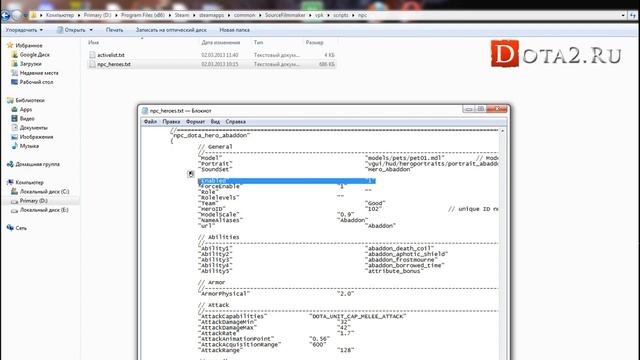This screenshot has height=360, width=640.
Task: Click the "npc_dota_hero_abaddon" line in Notepad
Action: point(211,135)
